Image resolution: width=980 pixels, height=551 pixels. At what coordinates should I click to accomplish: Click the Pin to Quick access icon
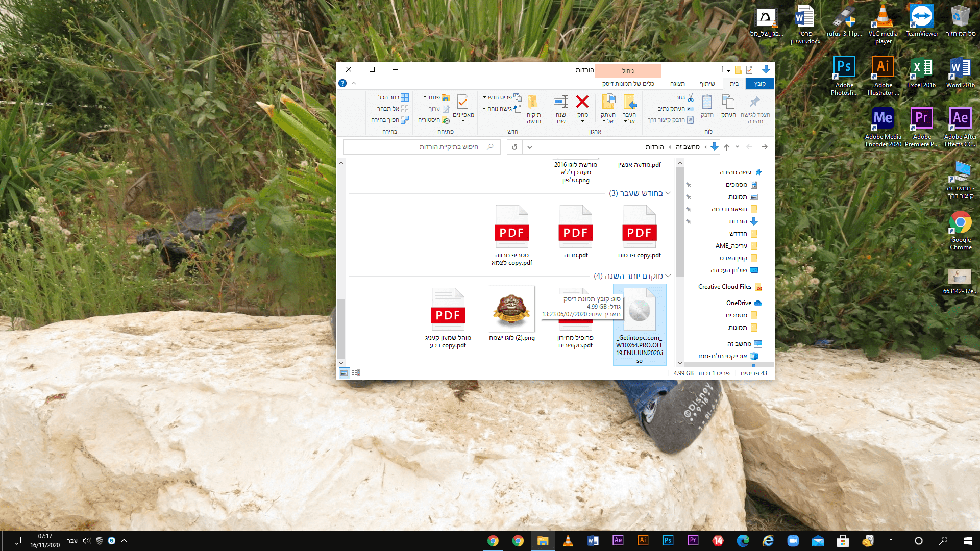(755, 102)
